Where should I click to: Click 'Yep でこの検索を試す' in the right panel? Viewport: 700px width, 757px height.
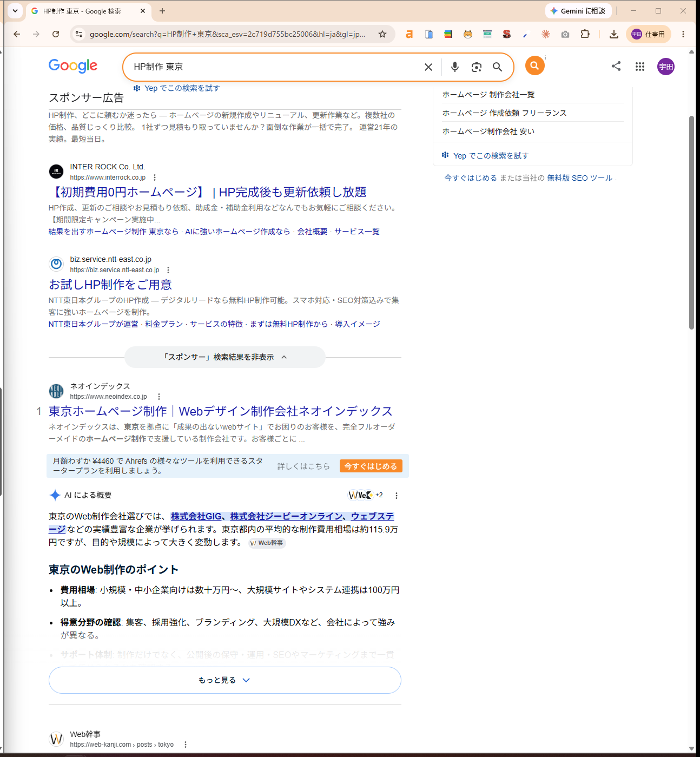[x=485, y=156]
